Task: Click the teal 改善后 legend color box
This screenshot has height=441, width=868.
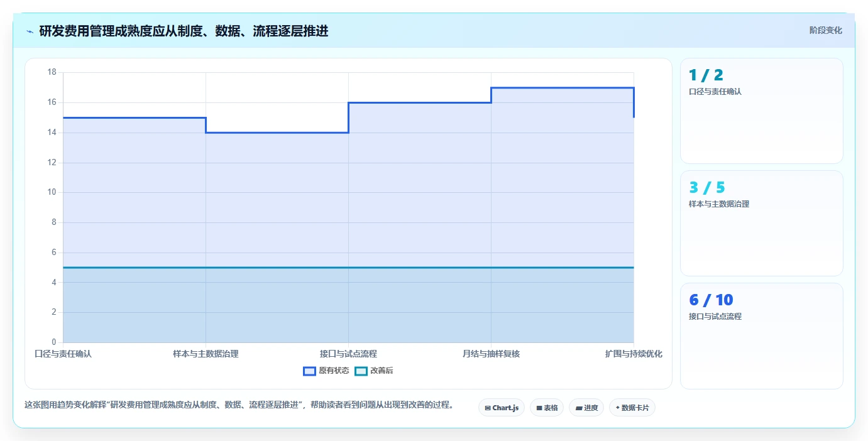Action: pos(361,371)
